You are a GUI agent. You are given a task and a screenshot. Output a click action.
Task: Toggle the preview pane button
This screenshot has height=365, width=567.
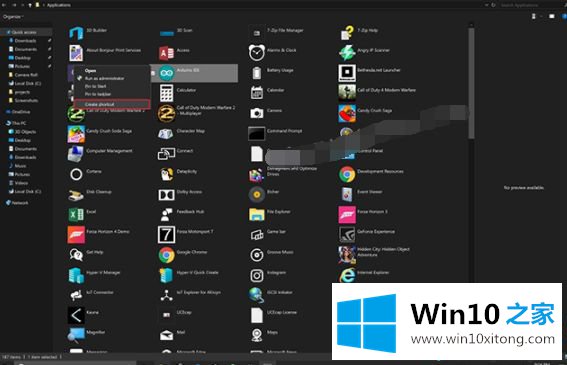tap(552, 17)
